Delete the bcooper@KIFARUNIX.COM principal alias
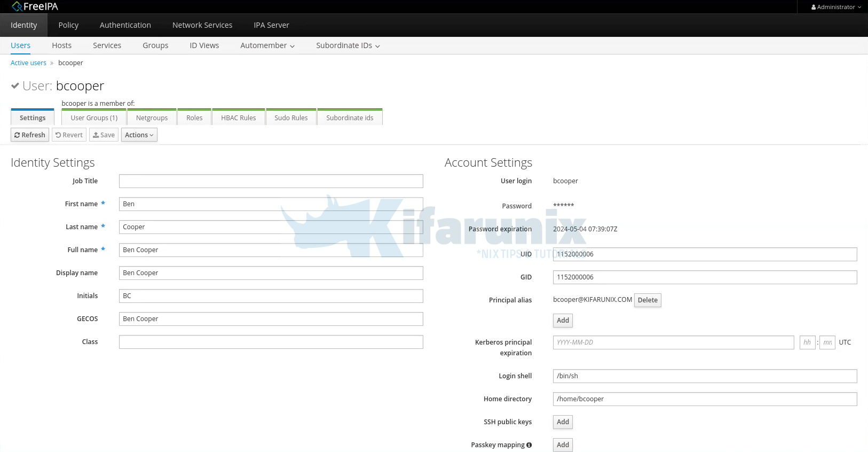 pyautogui.click(x=648, y=300)
